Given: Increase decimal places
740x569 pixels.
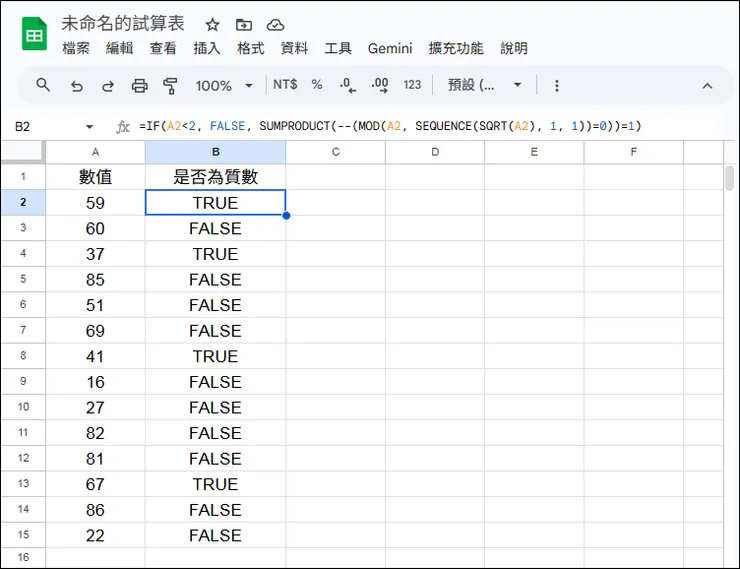Looking at the screenshot, I should 379,85.
